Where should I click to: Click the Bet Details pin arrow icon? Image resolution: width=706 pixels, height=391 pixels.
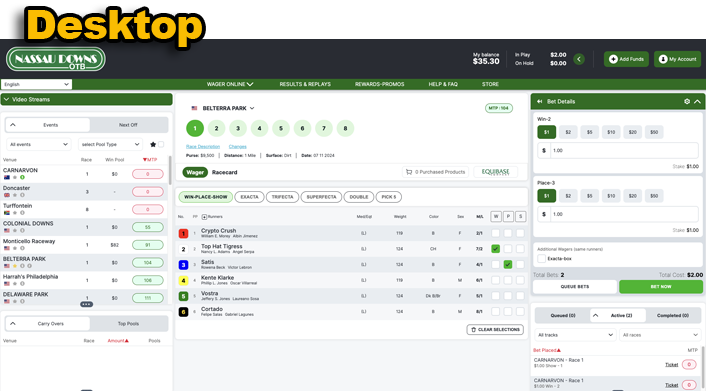point(539,101)
